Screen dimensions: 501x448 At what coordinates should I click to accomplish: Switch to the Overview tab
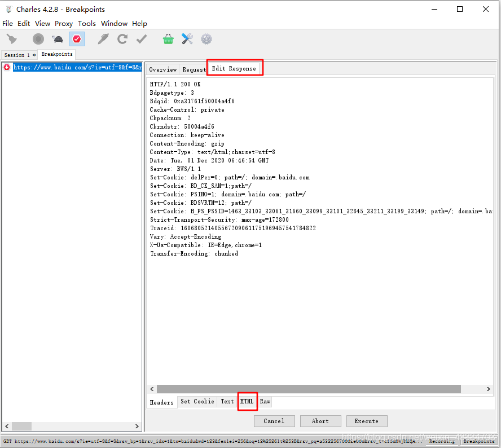162,69
